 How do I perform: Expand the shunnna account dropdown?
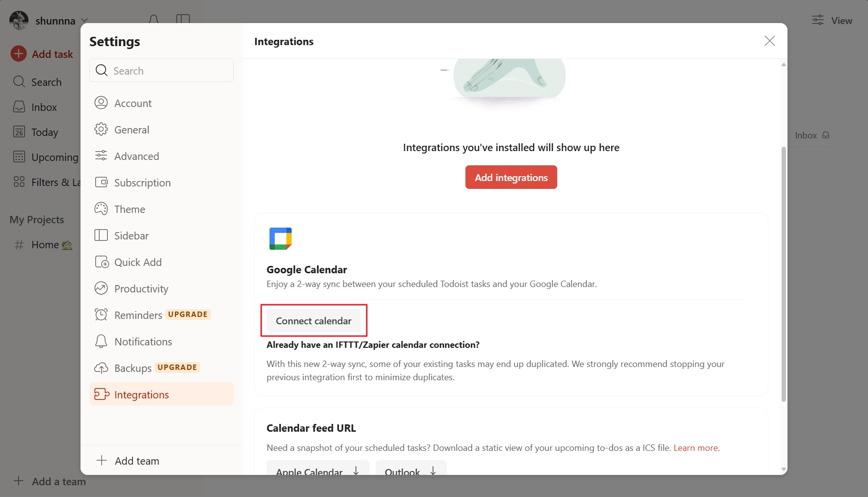(49, 21)
